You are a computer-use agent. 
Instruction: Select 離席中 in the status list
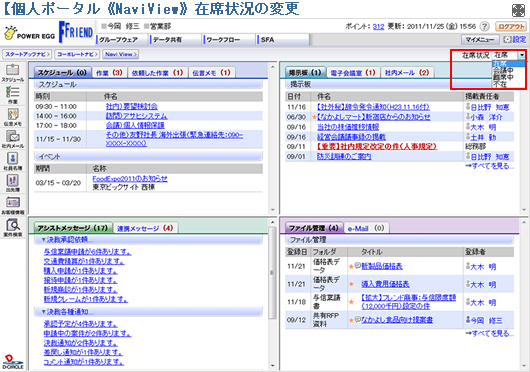click(x=509, y=77)
